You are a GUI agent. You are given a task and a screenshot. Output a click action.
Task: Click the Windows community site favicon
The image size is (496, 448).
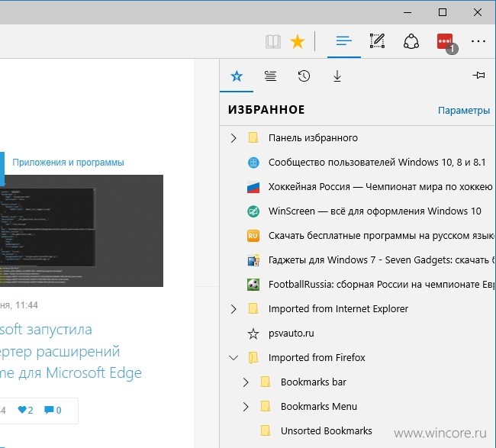[253, 163]
